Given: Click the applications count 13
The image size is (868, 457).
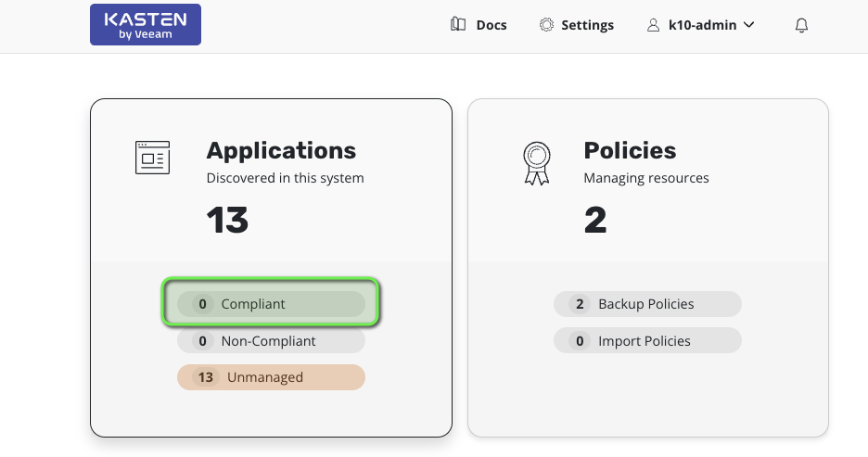Looking at the screenshot, I should coord(227,220).
